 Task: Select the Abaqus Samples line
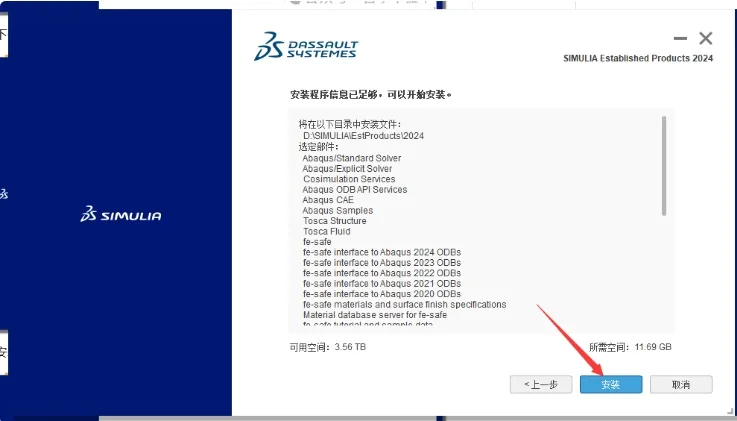[337, 210]
